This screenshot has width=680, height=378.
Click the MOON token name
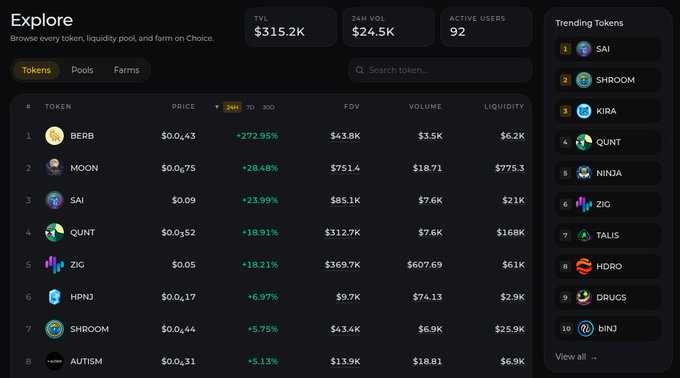click(84, 168)
